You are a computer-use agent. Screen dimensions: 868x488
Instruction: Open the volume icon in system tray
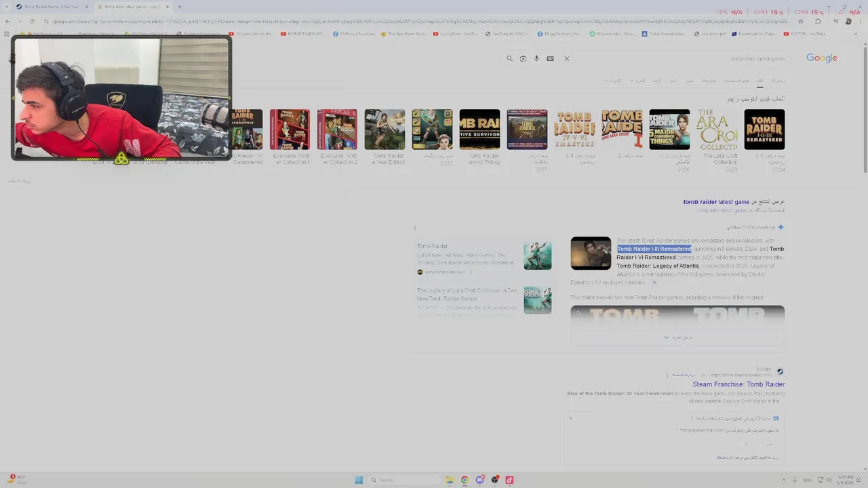[x=828, y=480]
